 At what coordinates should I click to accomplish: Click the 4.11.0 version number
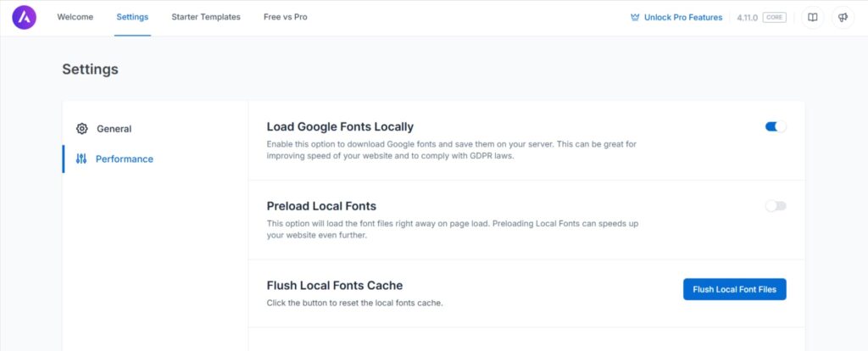tap(746, 18)
